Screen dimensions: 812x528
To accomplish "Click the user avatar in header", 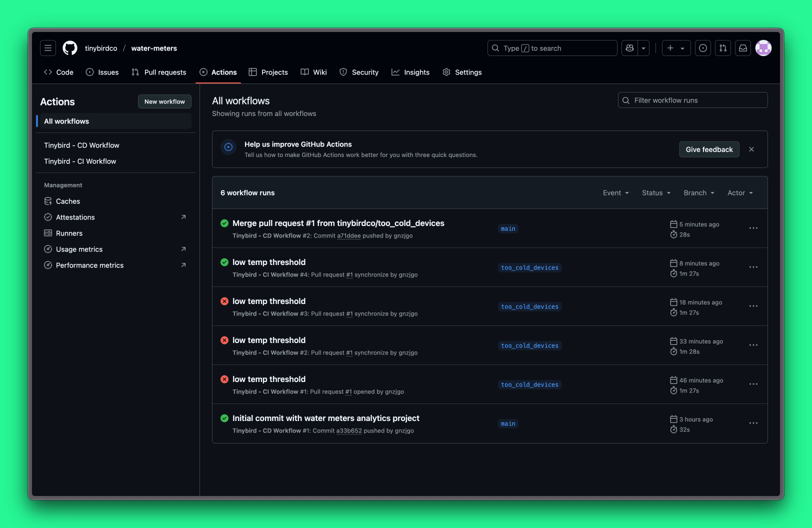I will tap(763, 48).
